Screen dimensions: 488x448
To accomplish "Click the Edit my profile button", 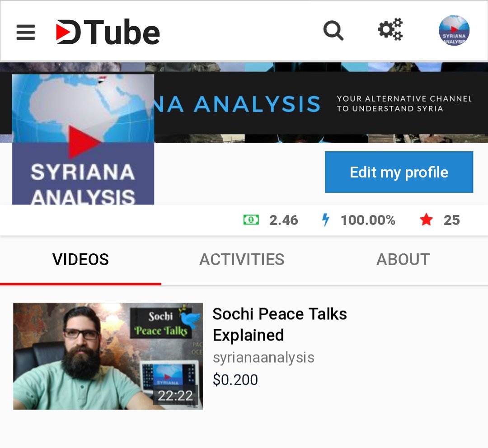I will [399, 172].
